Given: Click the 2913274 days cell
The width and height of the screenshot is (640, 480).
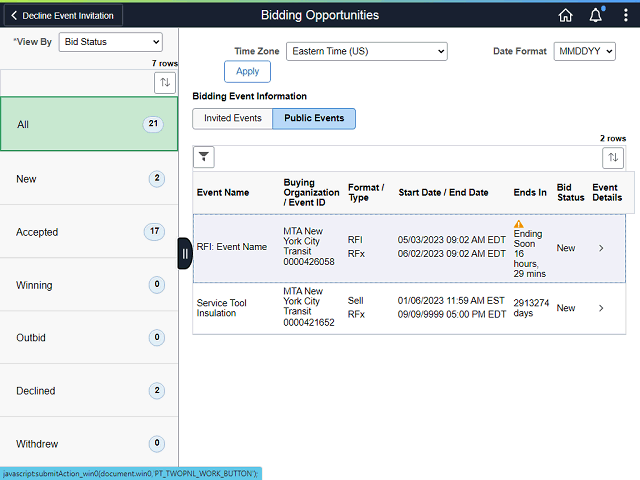Looking at the screenshot, I should (531, 308).
